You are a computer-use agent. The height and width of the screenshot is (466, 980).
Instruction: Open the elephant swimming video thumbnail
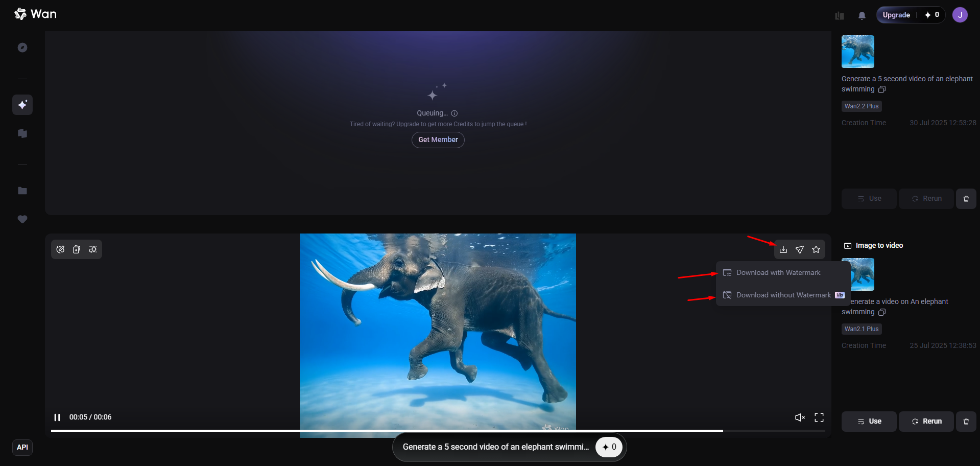click(x=857, y=51)
